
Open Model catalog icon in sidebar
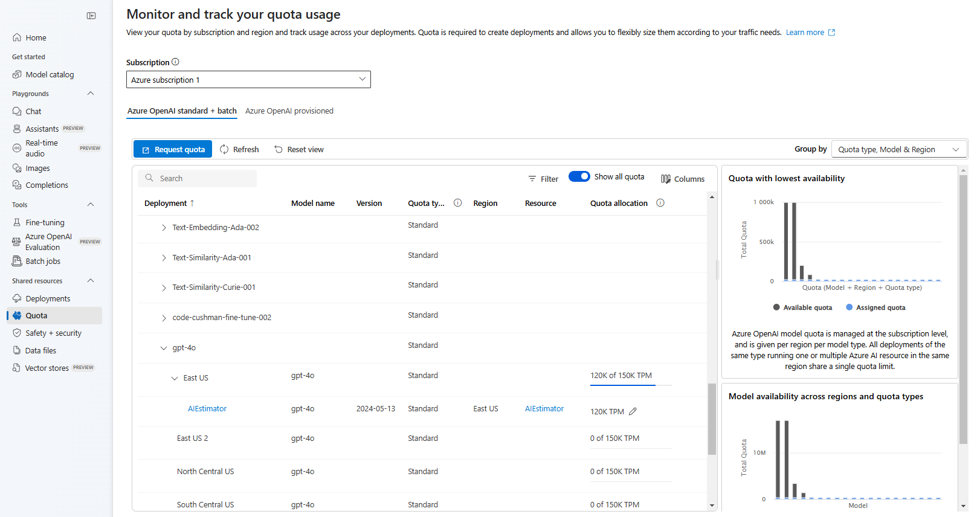pyautogui.click(x=17, y=74)
